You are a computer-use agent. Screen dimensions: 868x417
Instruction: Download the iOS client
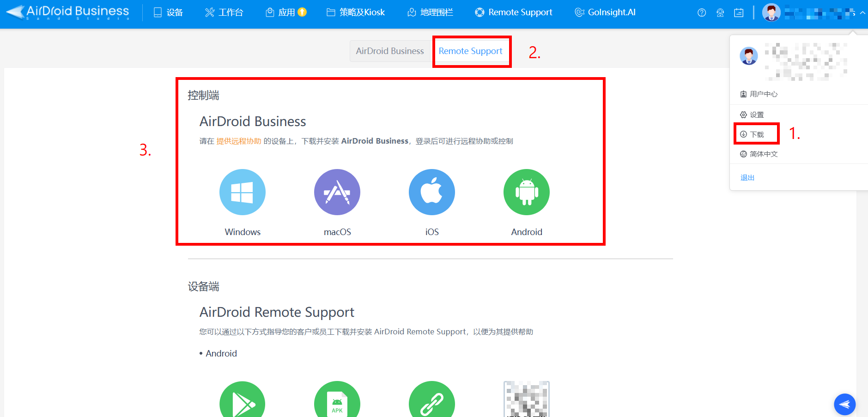pyautogui.click(x=432, y=192)
